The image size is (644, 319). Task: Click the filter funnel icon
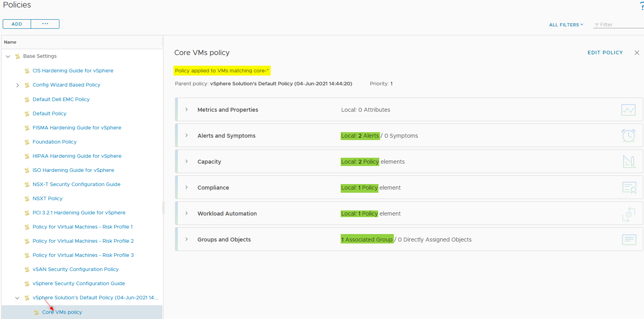[596, 25]
